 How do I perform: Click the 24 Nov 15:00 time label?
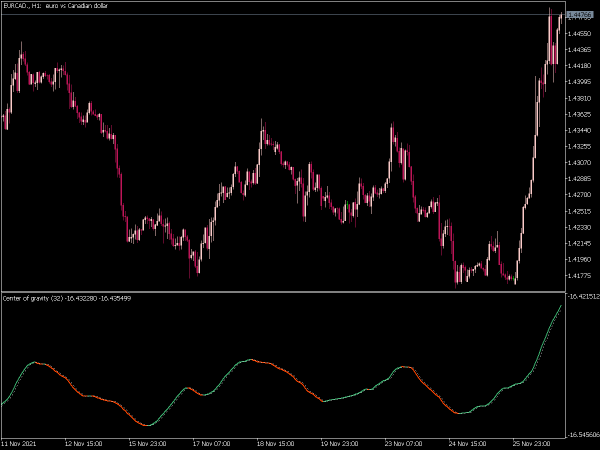point(468,443)
